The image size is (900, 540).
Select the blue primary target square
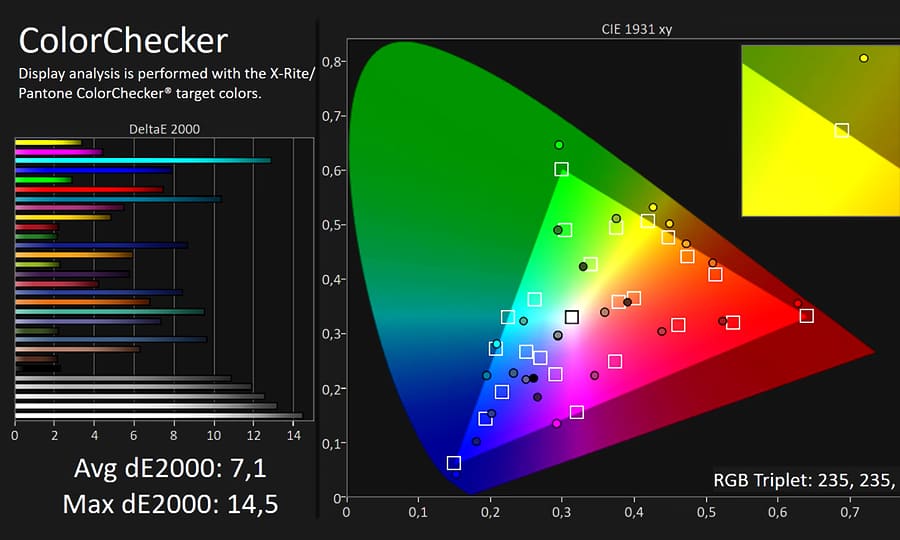454,463
